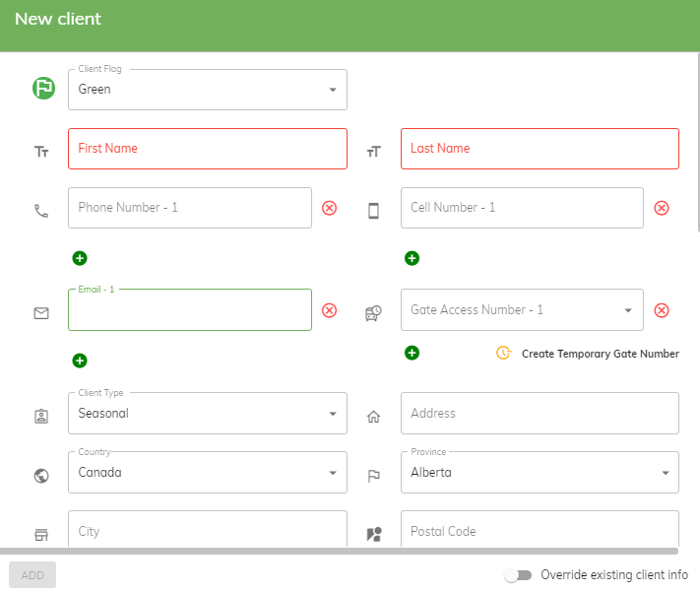Focus the First Name field
This screenshot has width=700, height=592.
click(208, 149)
